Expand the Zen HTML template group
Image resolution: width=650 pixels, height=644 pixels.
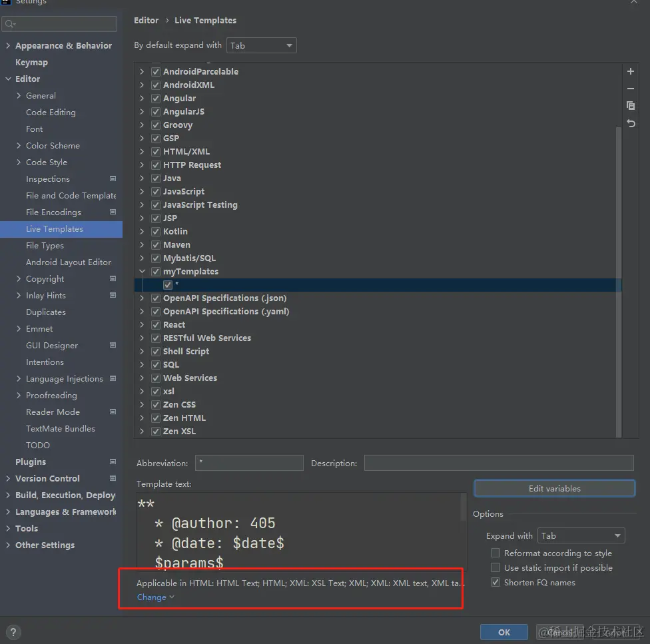tap(143, 418)
